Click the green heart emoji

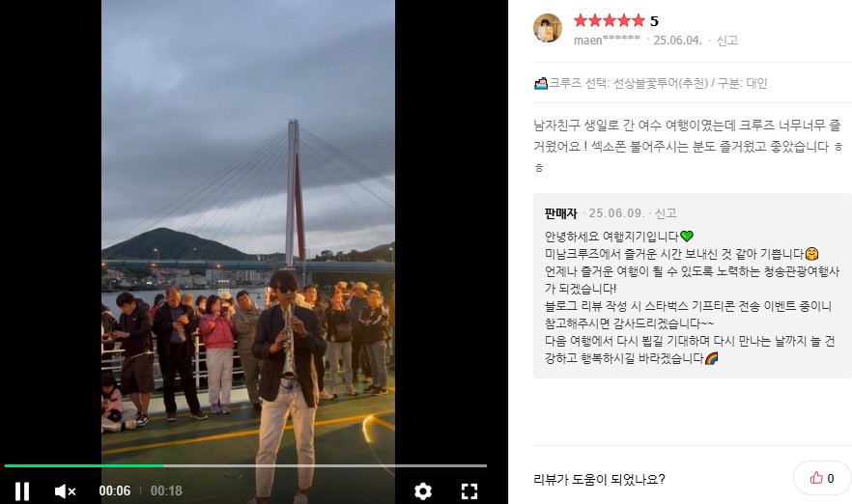click(x=687, y=237)
